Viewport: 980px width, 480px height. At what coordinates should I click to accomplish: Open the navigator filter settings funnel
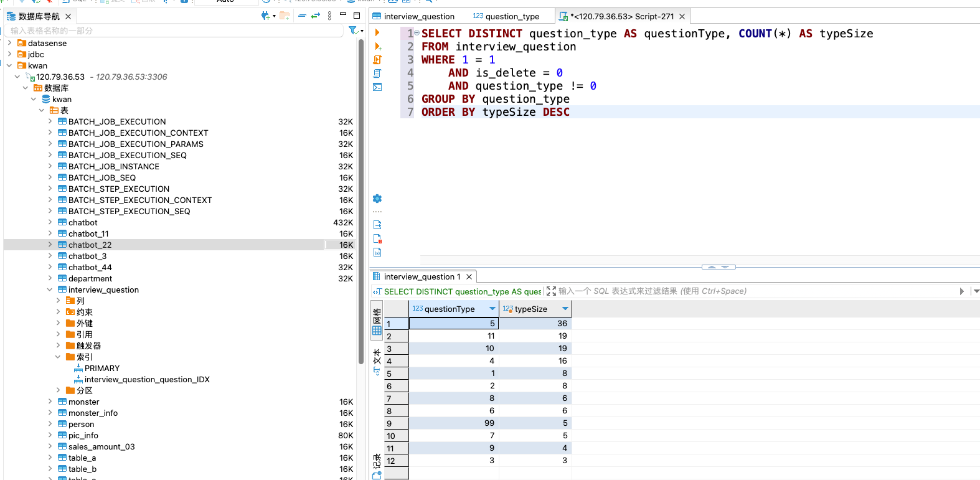[354, 31]
